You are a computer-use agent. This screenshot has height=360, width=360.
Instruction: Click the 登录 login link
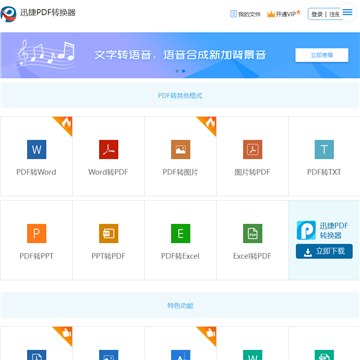[317, 14]
